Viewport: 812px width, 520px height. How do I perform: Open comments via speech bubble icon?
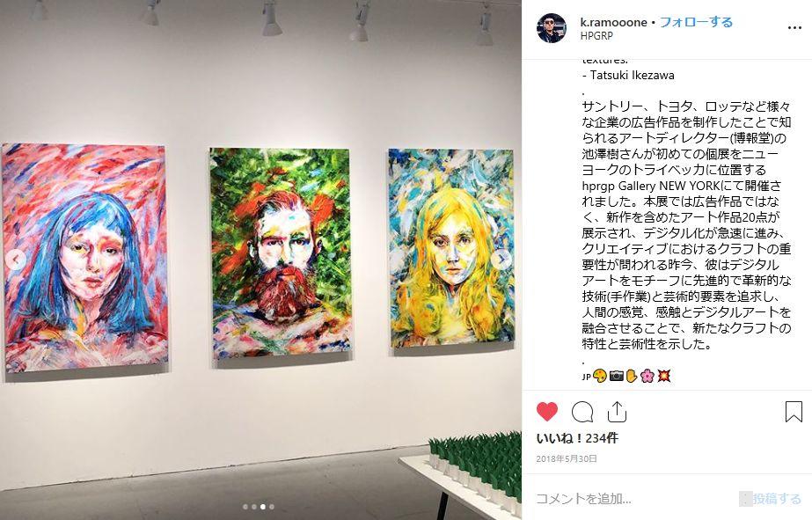[582, 413]
